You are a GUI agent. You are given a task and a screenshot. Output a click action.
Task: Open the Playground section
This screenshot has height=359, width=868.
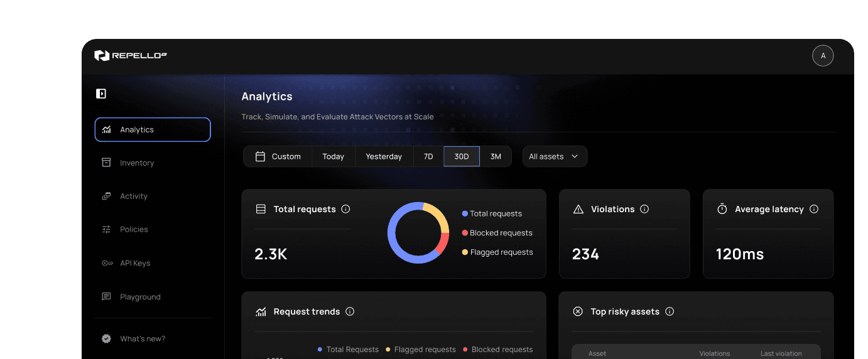tap(153, 297)
